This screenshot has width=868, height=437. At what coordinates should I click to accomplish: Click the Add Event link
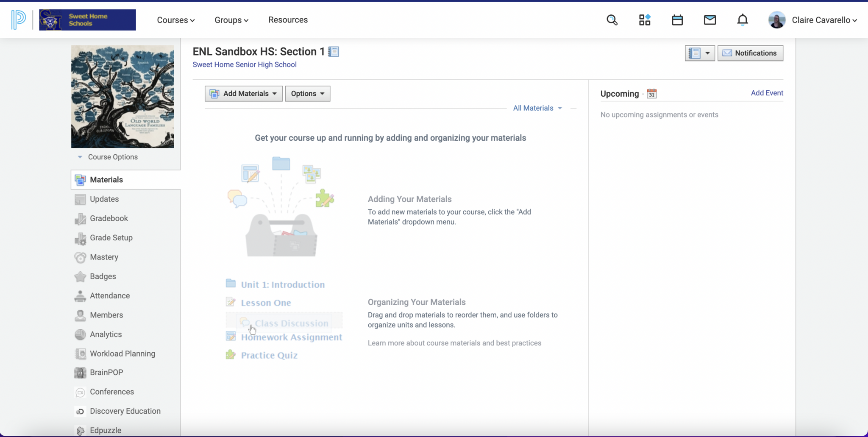pyautogui.click(x=767, y=93)
